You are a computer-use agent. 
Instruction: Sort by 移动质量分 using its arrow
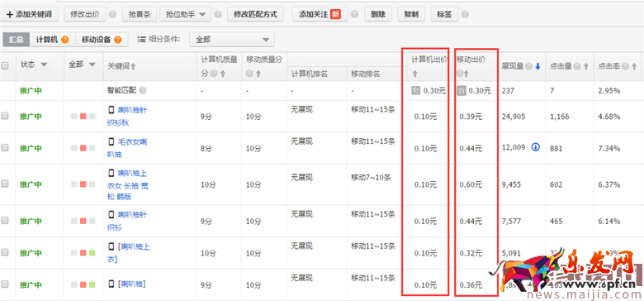[x=258, y=74]
